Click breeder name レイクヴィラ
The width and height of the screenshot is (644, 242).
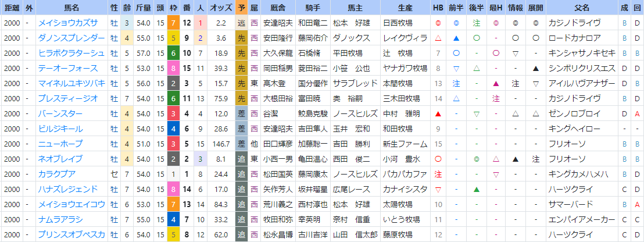point(405,38)
